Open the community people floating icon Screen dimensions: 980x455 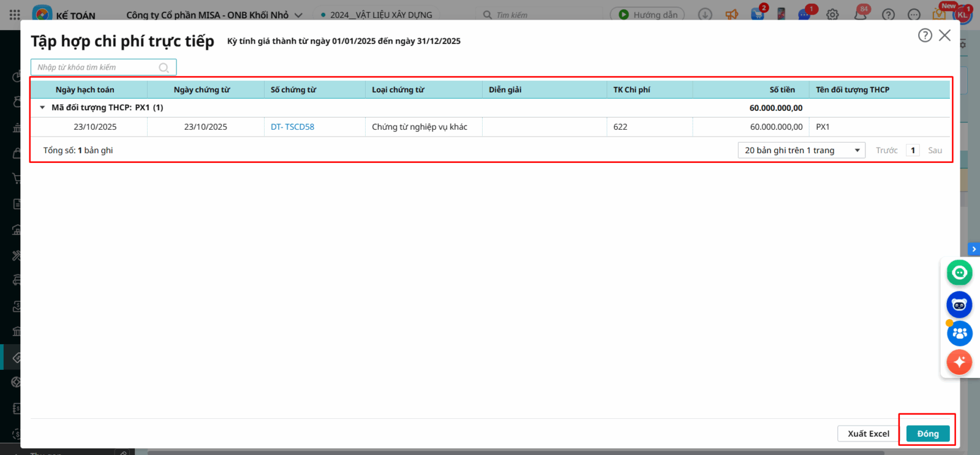[959, 333]
